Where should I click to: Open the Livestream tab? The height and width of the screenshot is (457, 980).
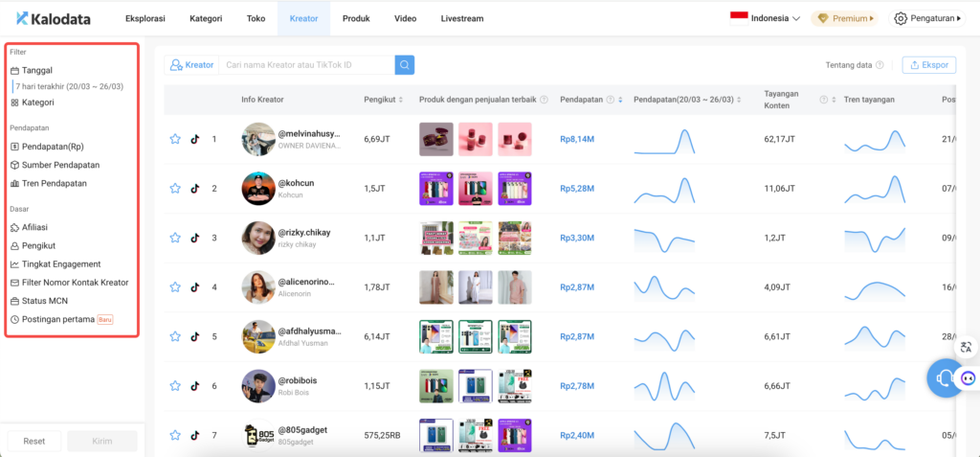pyautogui.click(x=462, y=19)
